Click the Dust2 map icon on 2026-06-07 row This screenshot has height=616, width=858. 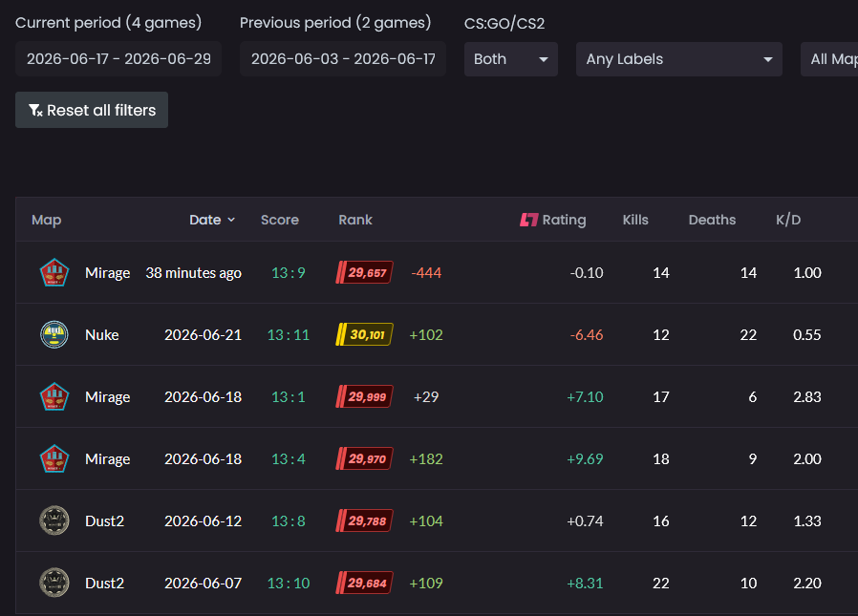54,583
